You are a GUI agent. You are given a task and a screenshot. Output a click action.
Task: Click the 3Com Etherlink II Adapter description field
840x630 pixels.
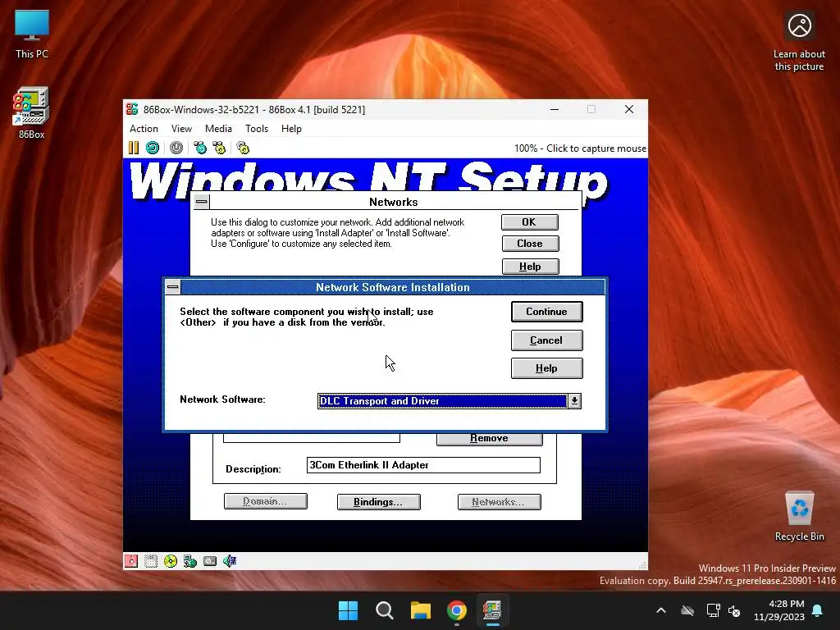click(x=423, y=465)
